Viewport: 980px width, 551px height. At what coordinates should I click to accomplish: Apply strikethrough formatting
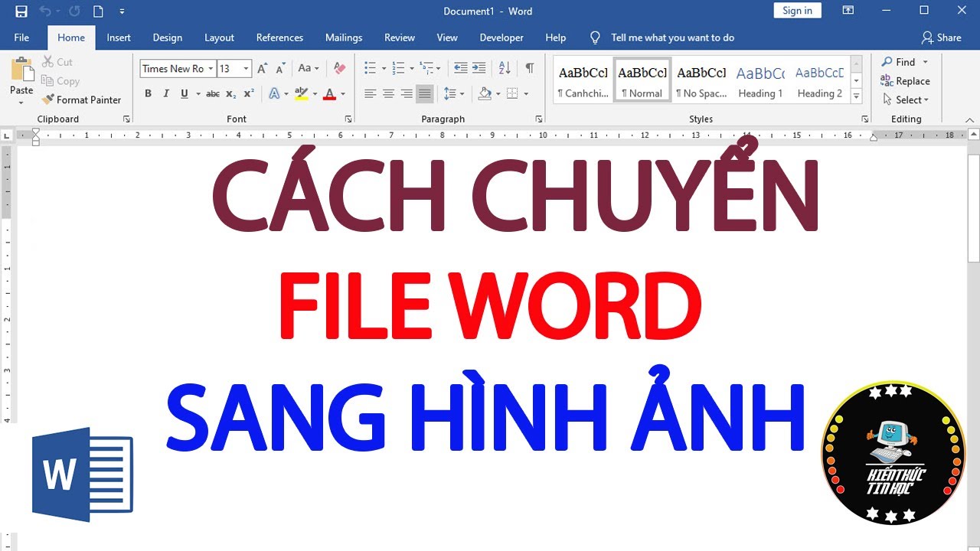213,94
